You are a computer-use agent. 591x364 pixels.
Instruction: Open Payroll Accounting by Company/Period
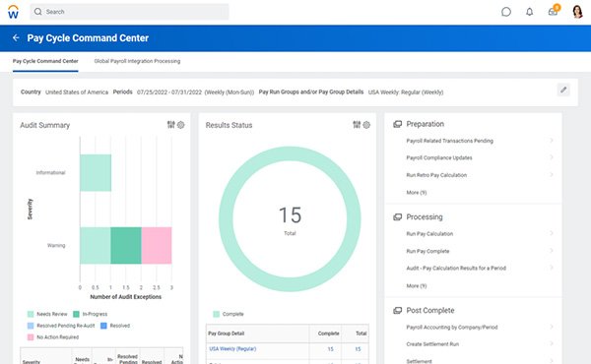(x=452, y=328)
